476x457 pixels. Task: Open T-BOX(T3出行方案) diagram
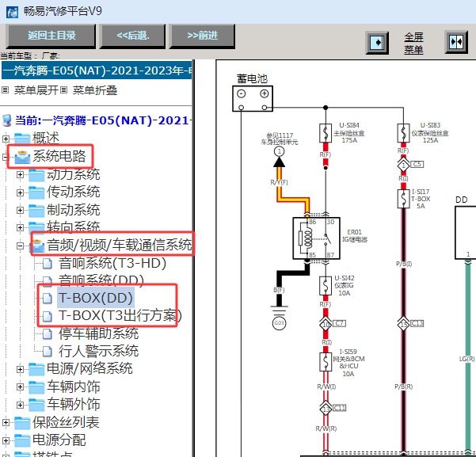120,315
